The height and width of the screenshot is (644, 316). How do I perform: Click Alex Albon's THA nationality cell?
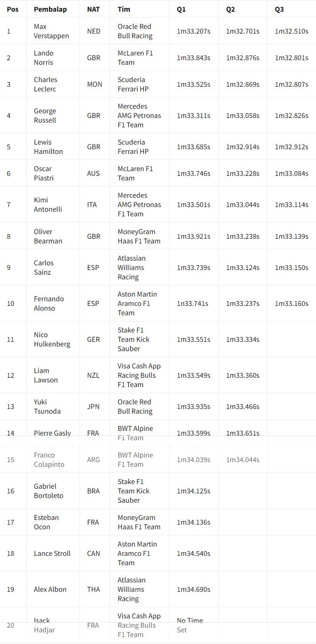[93, 589]
